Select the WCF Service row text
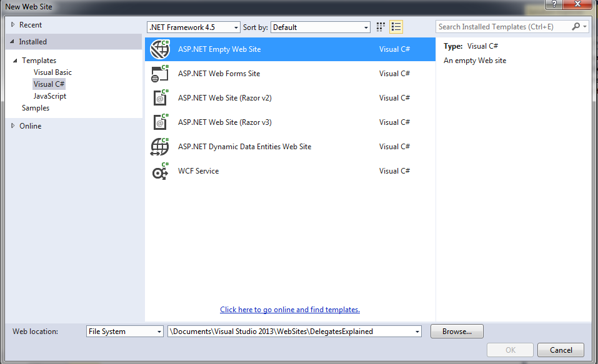 click(x=198, y=171)
